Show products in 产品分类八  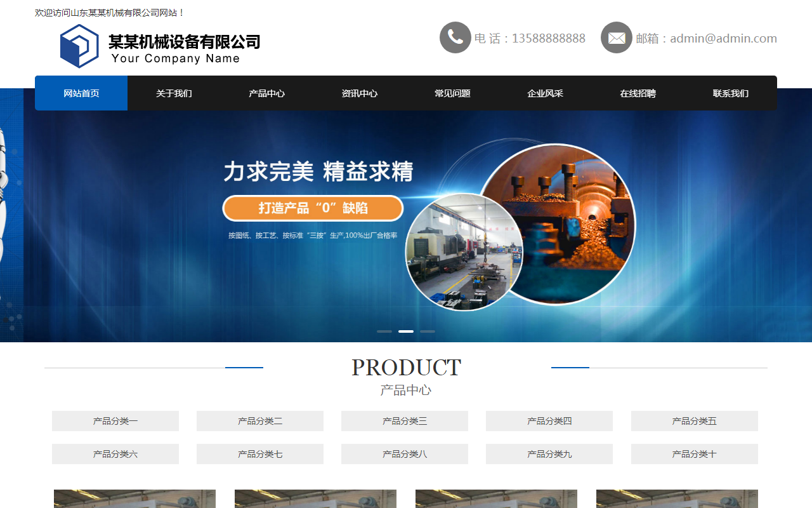coord(405,454)
